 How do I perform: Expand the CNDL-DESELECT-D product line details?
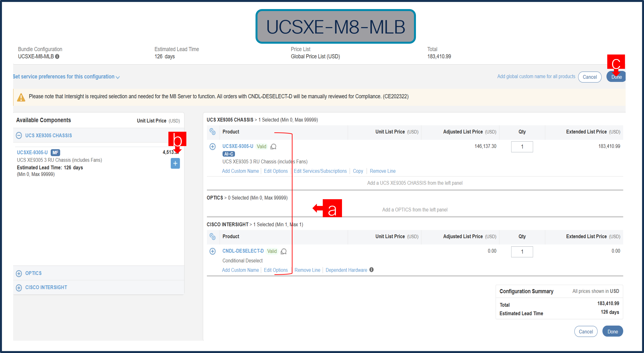point(213,251)
